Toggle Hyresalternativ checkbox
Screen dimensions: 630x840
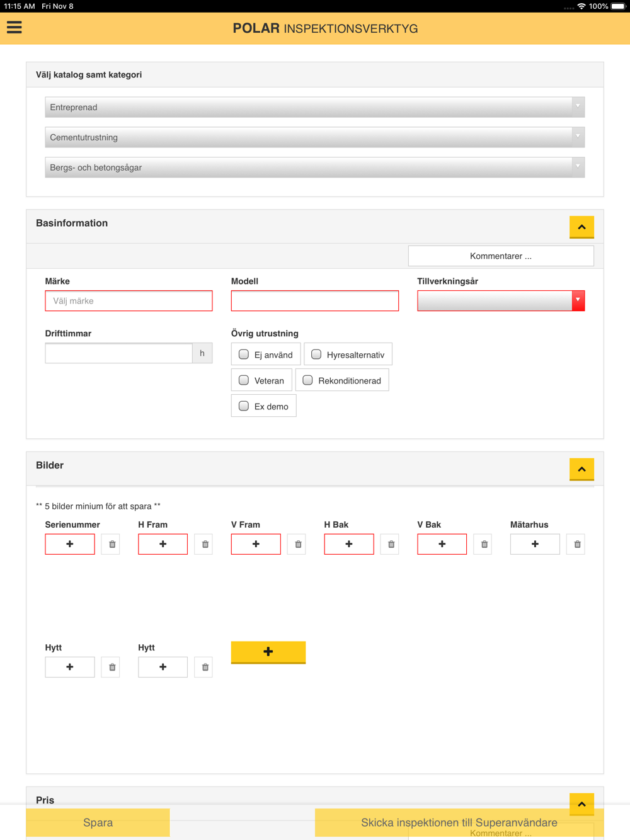coord(316,355)
